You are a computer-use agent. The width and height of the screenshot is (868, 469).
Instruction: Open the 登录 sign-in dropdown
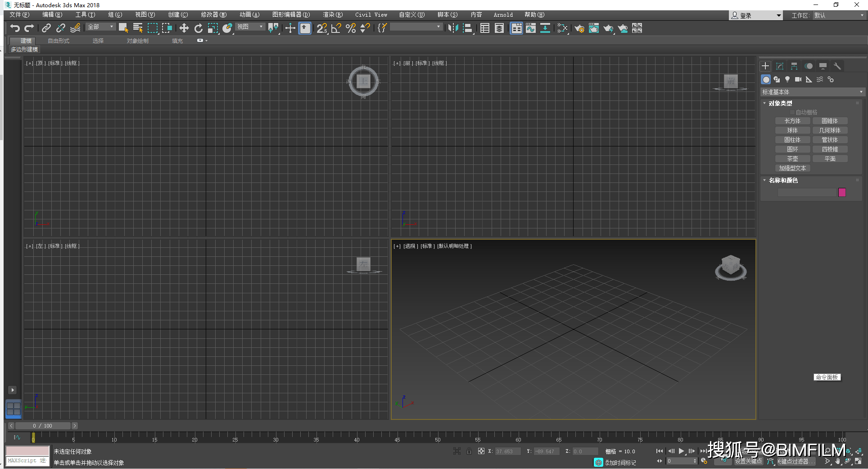coord(756,15)
